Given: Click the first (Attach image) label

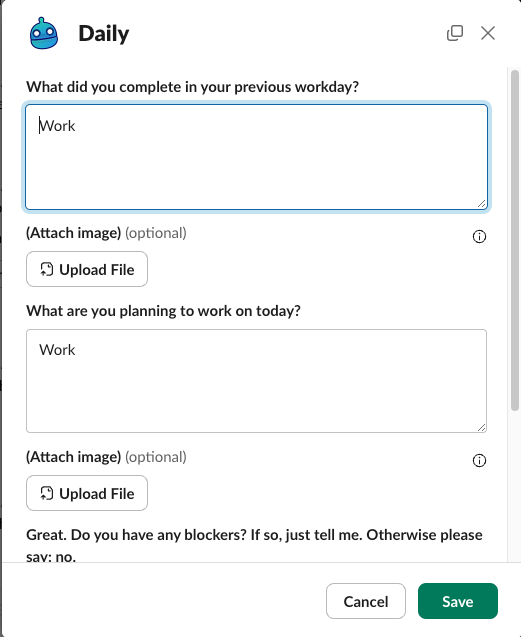Looking at the screenshot, I should point(74,233).
